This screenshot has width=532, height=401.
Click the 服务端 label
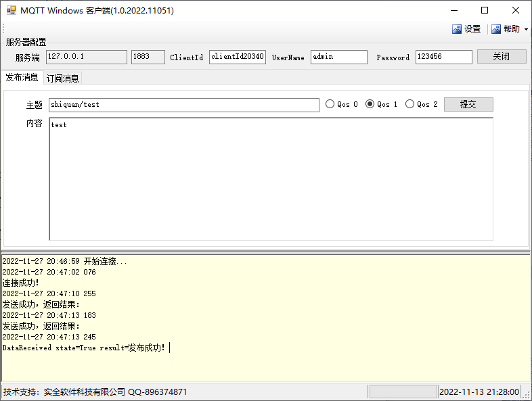point(28,57)
